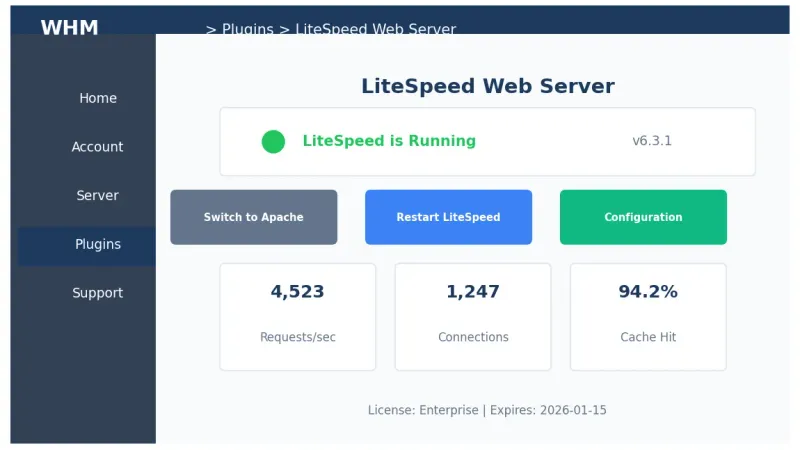Click the Switch to Apache button
The width and height of the screenshot is (800, 450).
click(254, 217)
